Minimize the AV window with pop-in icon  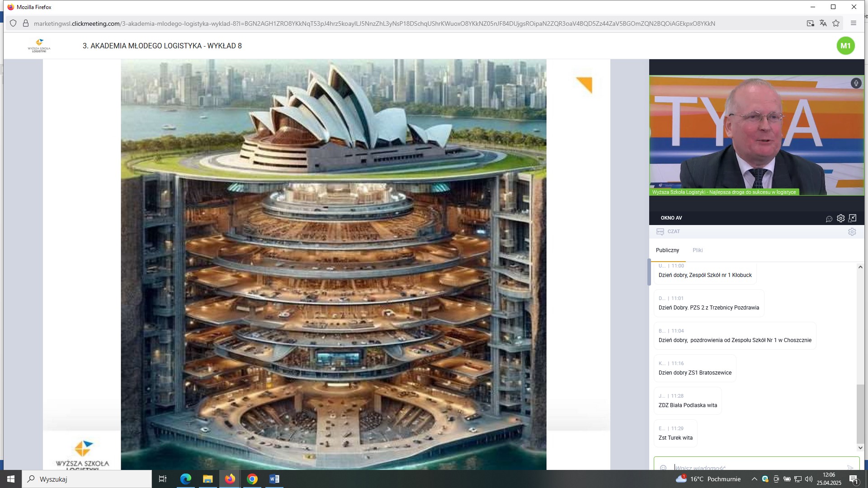(853, 218)
